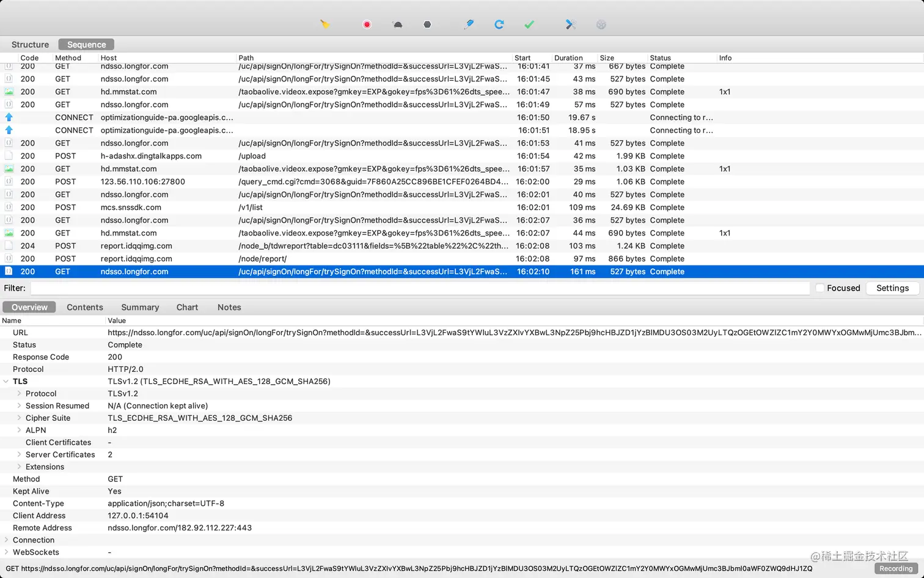Click into the Filter text field
The height and width of the screenshot is (578, 924).
click(420, 288)
